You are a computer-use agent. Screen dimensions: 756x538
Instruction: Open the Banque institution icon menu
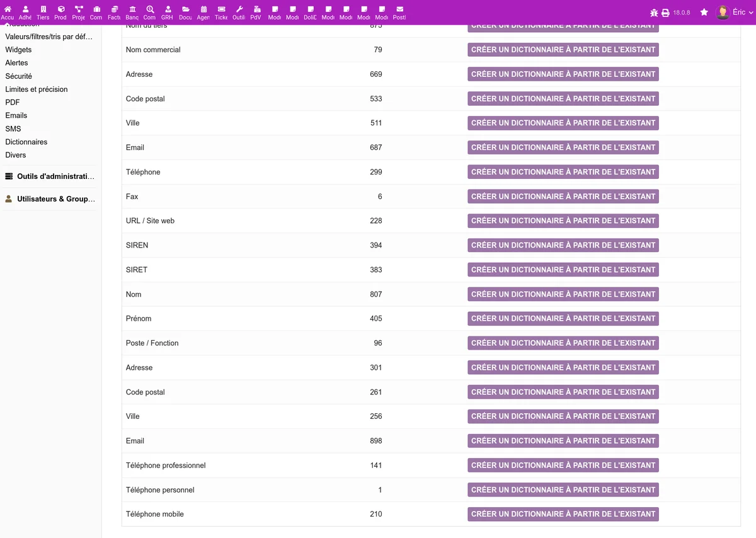(132, 9)
